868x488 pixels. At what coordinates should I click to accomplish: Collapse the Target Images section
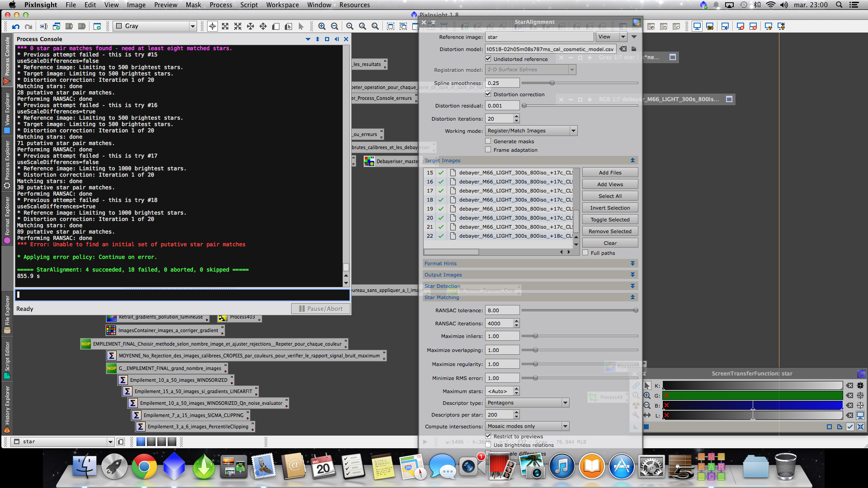(x=632, y=160)
